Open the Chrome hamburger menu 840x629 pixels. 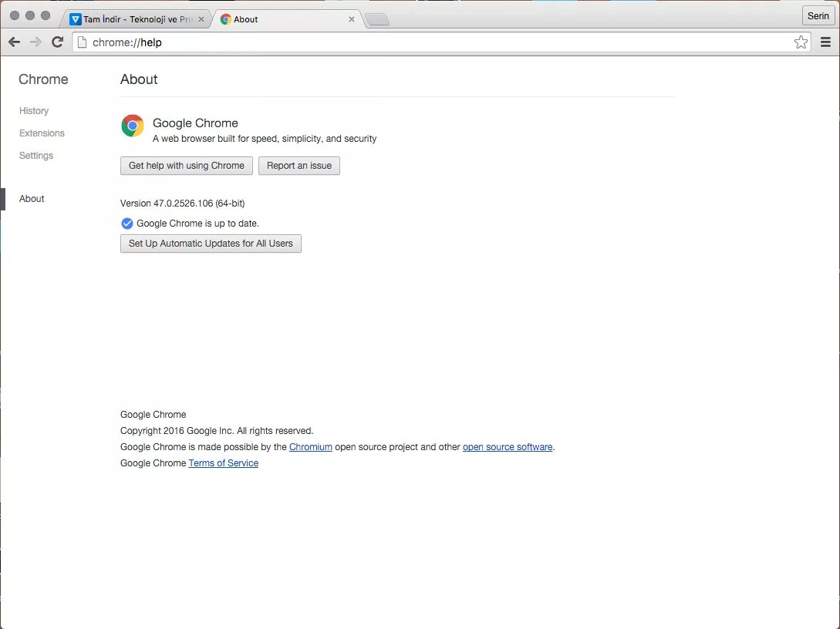click(825, 42)
